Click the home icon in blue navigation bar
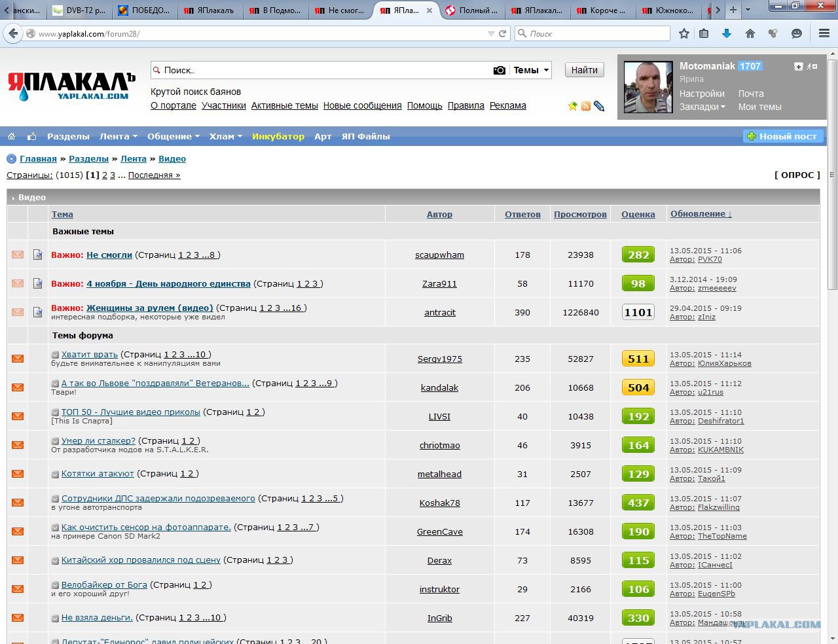This screenshot has width=838, height=644. pyautogui.click(x=12, y=136)
